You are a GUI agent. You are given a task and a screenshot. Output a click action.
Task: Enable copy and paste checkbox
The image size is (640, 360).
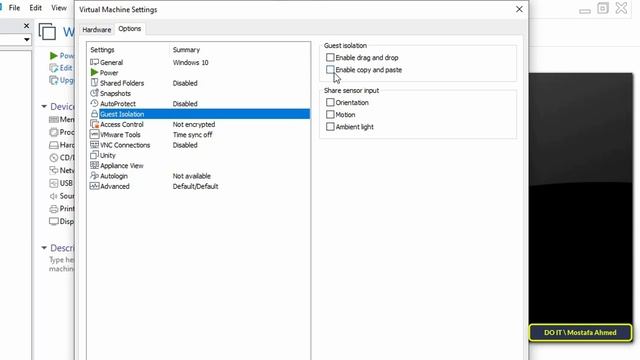pyautogui.click(x=330, y=70)
